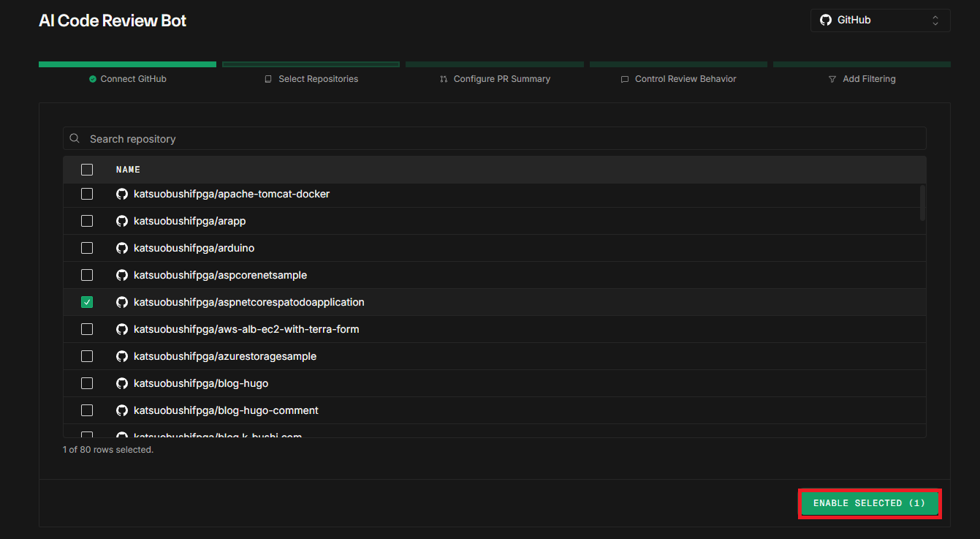Open the GitHub provider dropdown
The image size is (980, 539).
880,20
